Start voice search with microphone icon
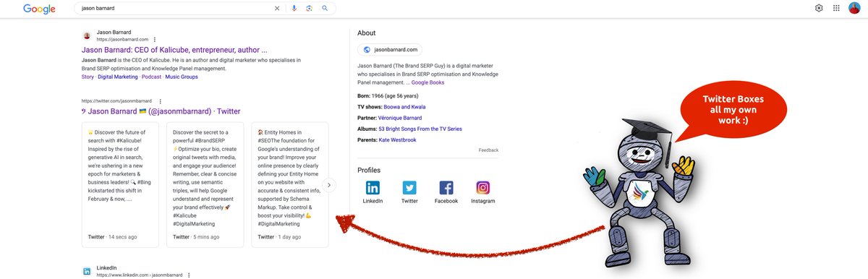The height and width of the screenshot is (279, 868). pos(294,8)
